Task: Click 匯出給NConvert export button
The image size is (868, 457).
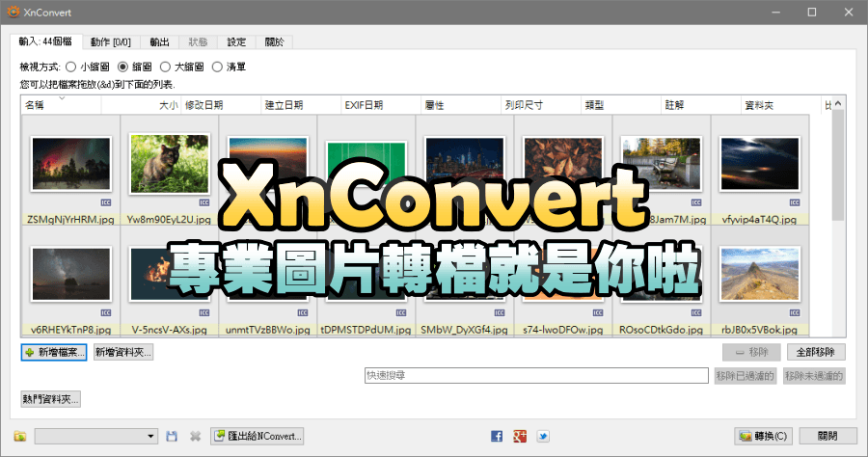Action: tap(257, 436)
